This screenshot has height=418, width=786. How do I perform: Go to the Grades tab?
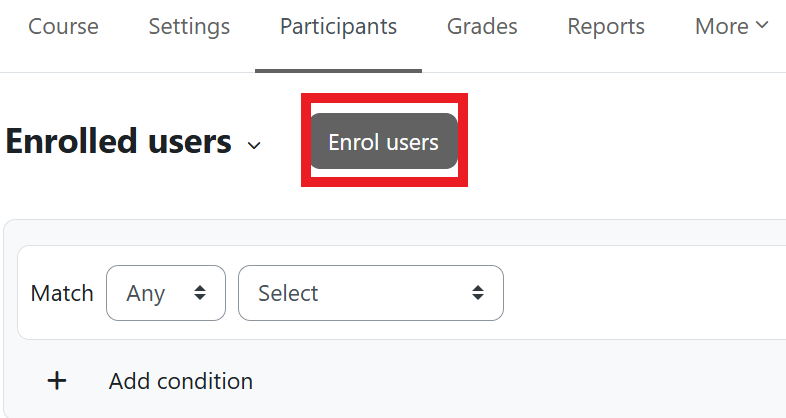482,26
